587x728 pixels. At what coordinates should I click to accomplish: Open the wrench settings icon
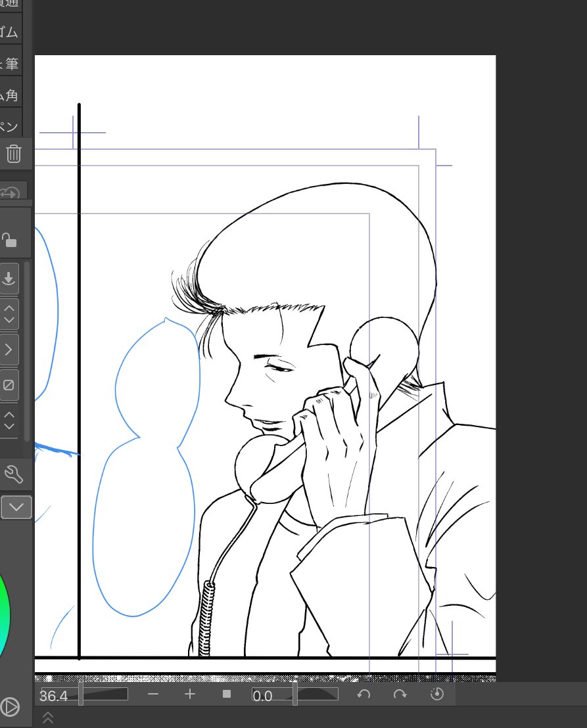[12, 473]
